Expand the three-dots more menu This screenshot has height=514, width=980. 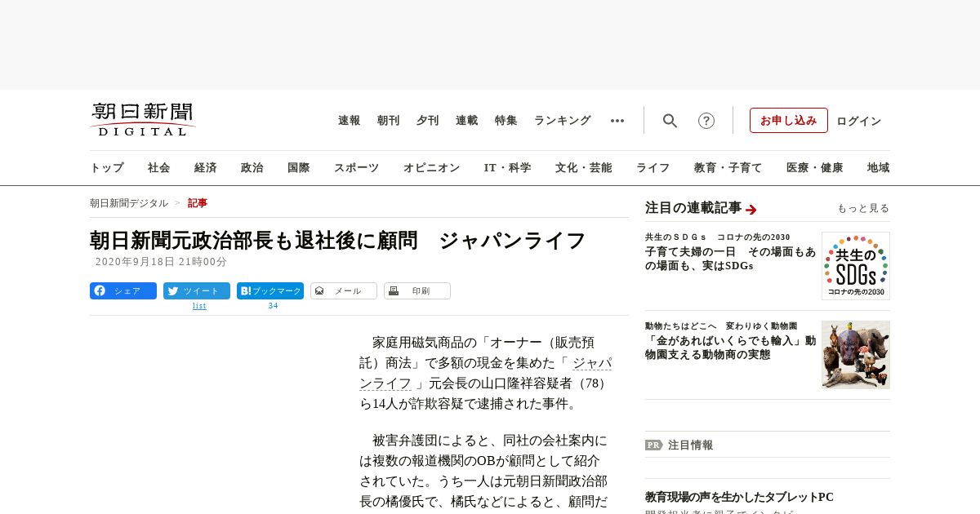[617, 121]
